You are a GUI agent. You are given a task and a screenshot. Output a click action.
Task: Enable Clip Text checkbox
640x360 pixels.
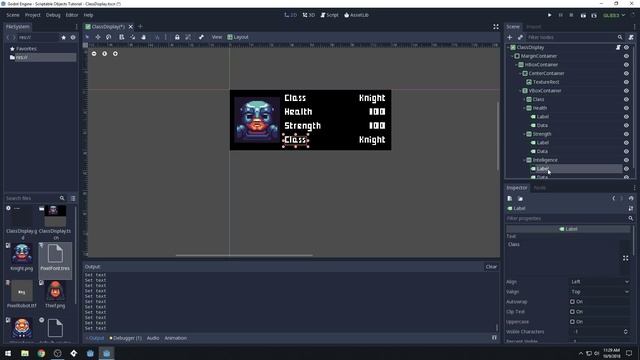click(572, 311)
